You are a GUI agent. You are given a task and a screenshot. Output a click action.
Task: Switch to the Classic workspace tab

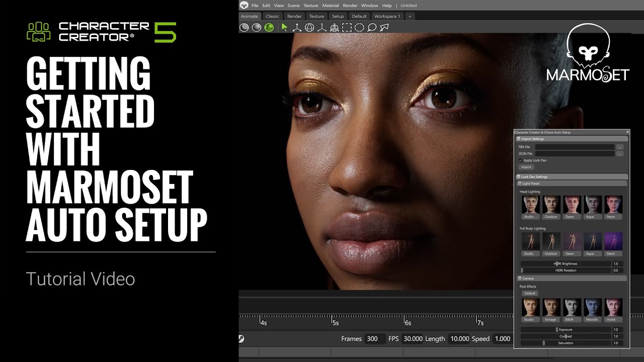[x=273, y=16]
